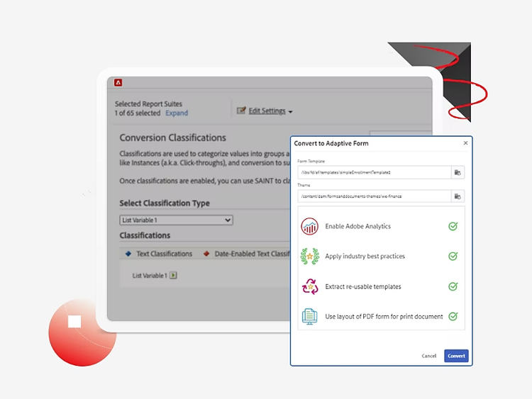The width and height of the screenshot is (532, 399).
Task: Browse for Theme using folder icon
Action: point(458,196)
